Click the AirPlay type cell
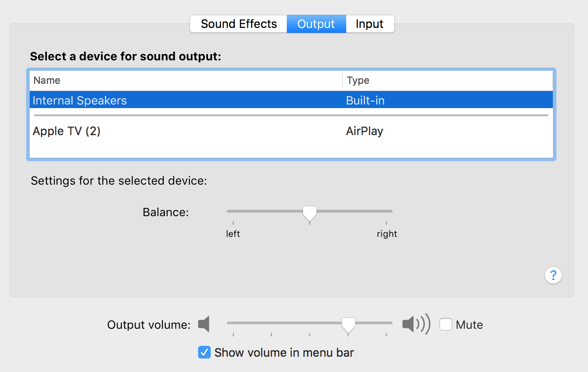588x372 pixels. coord(364,132)
